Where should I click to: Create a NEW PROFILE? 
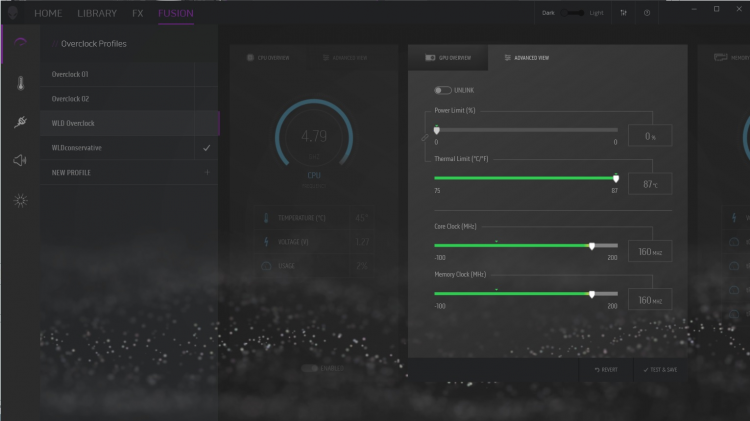click(x=129, y=172)
